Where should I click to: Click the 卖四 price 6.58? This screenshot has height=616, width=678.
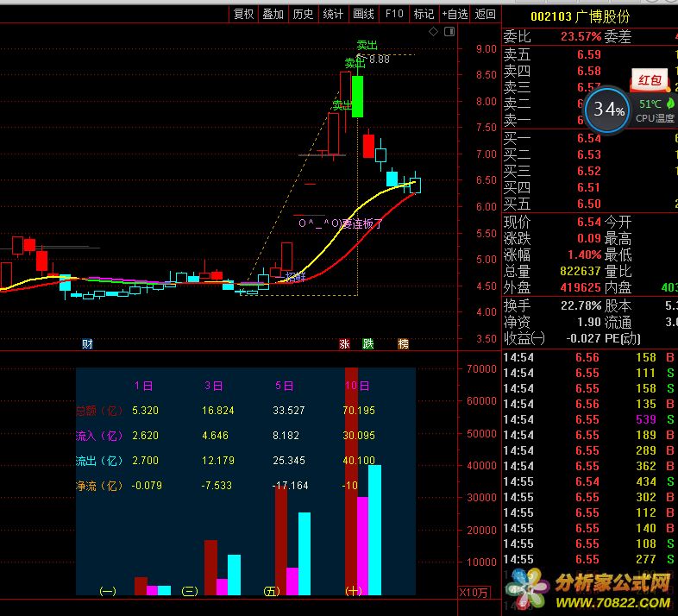click(589, 71)
